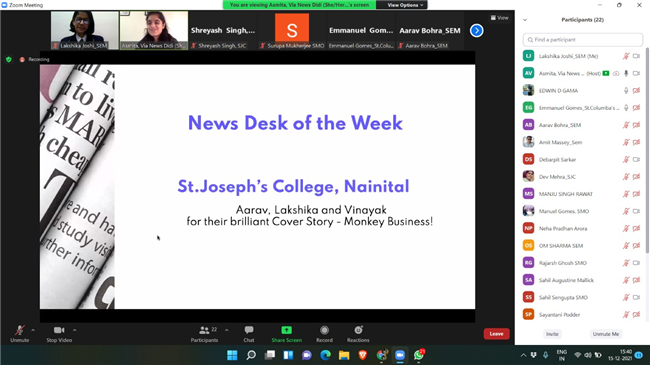Viewport: 650px width, 366px height.
Task: Toggle mic icon for Rajarsh Ghosh SMO
Action: coord(626,263)
